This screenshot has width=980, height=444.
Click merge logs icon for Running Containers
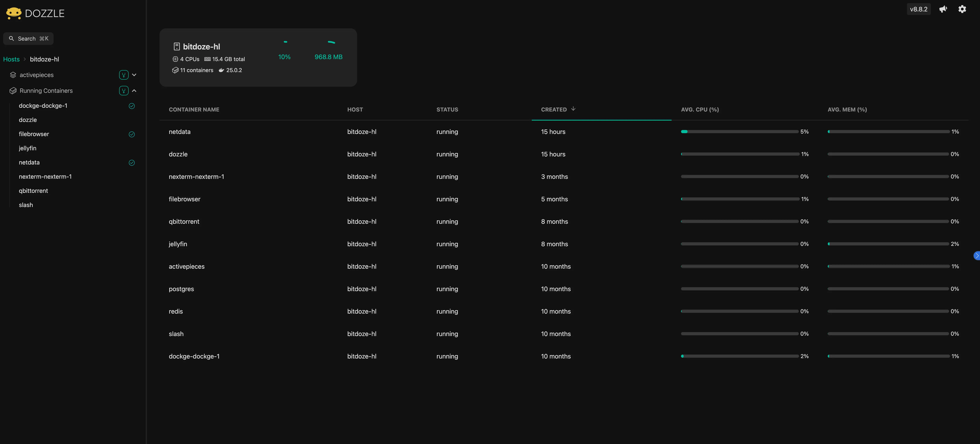click(x=124, y=91)
